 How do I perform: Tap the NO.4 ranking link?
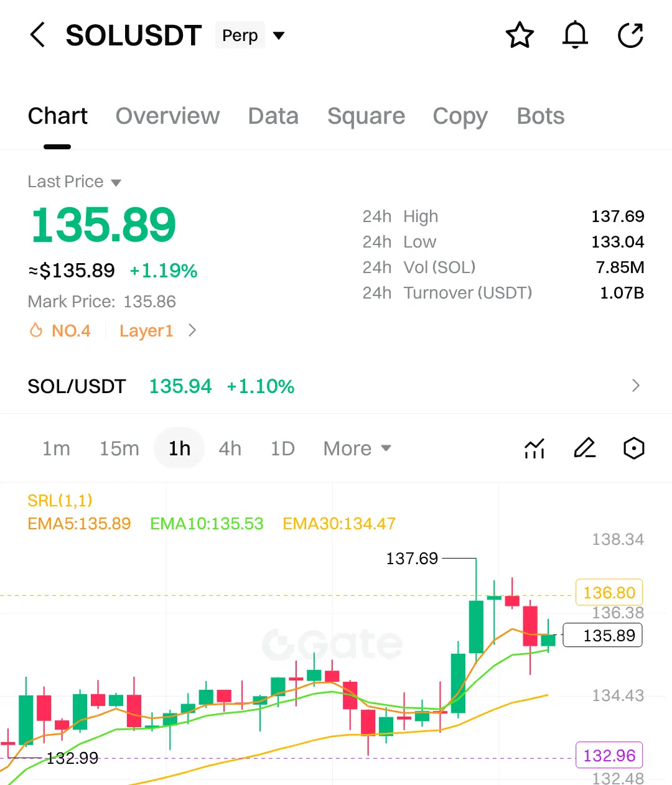pyautogui.click(x=71, y=330)
